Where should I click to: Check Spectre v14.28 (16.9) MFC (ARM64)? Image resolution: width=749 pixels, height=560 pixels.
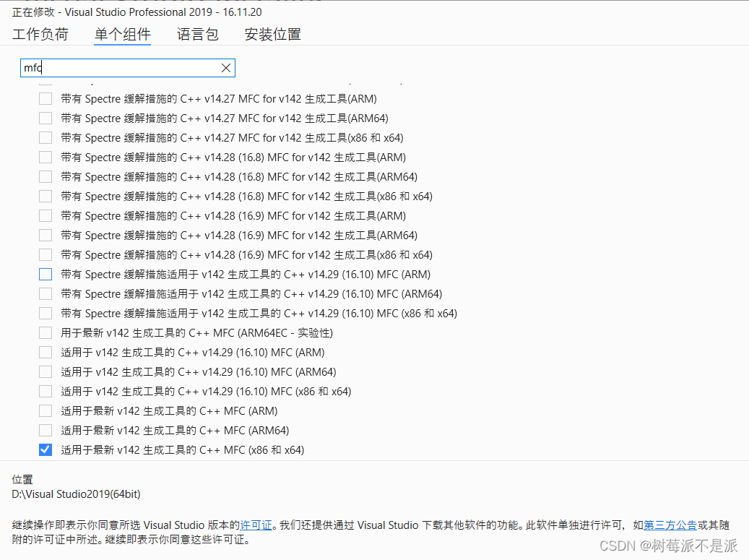point(46,235)
